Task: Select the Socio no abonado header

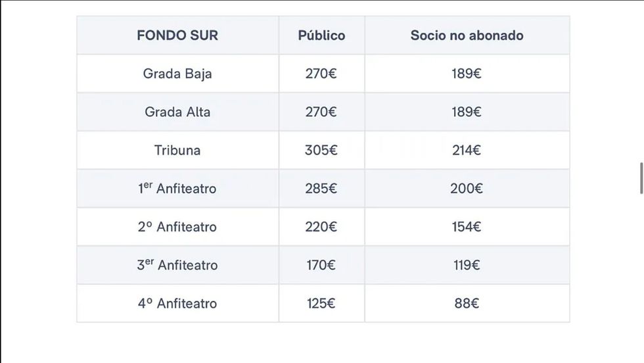Action: pyautogui.click(x=467, y=36)
